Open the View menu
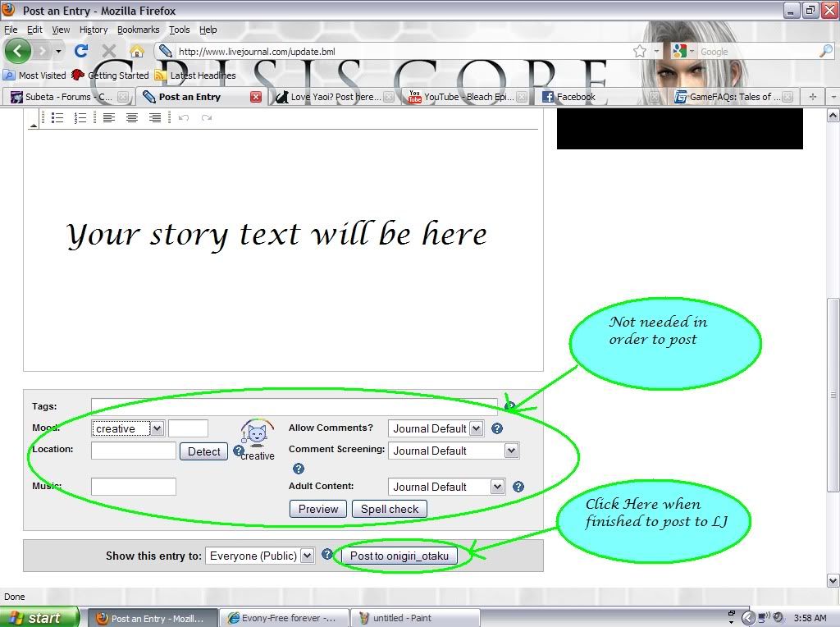 point(61,30)
